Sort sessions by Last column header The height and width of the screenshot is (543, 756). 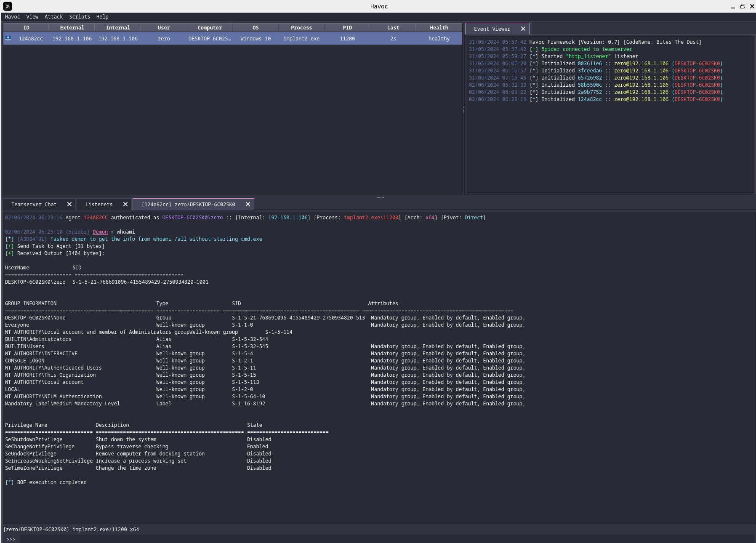393,27
